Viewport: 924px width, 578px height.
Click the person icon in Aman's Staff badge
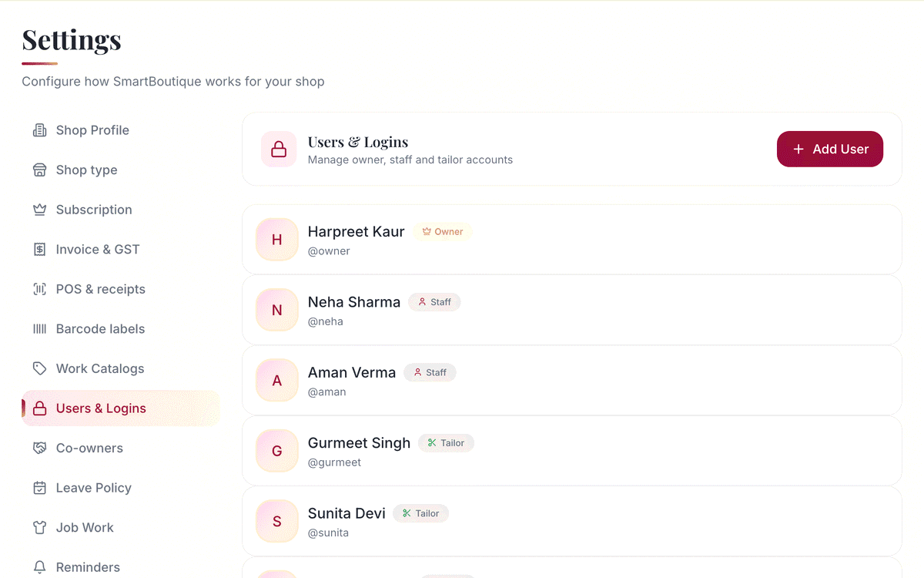coord(417,372)
